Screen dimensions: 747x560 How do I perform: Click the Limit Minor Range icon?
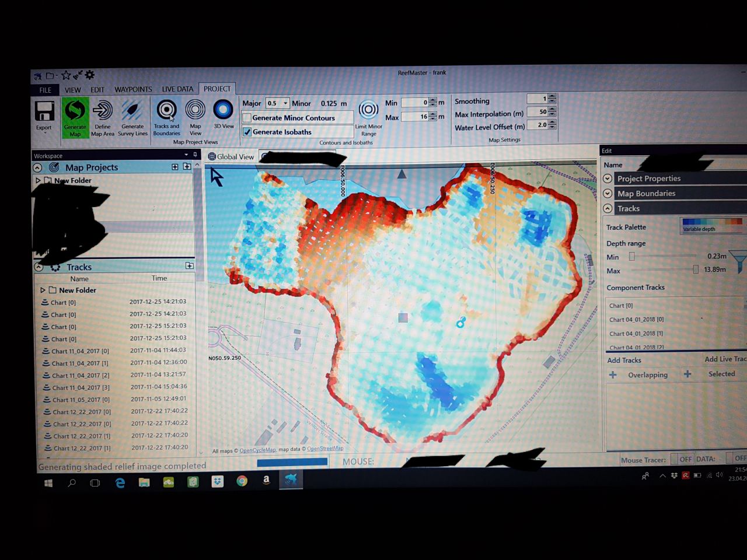pyautogui.click(x=368, y=110)
